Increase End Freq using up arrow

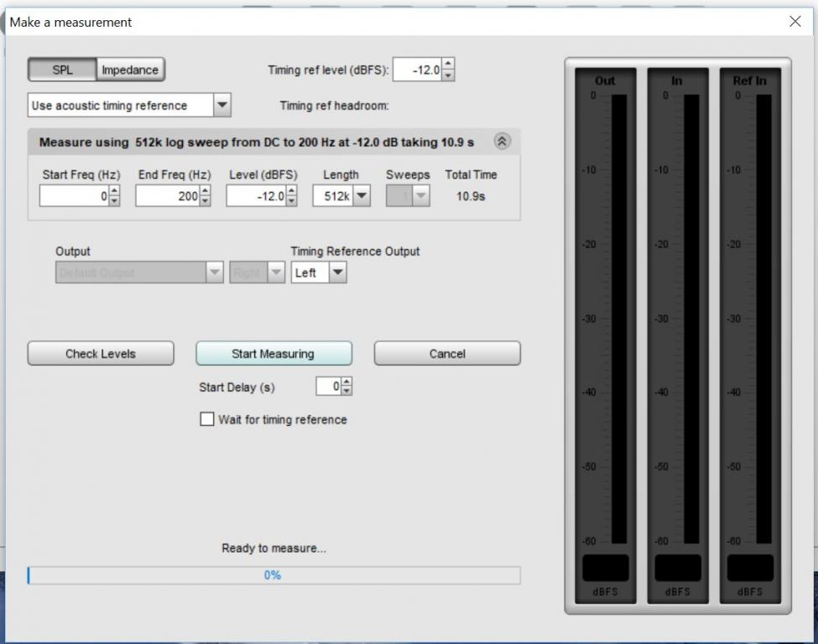pos(206,191)
